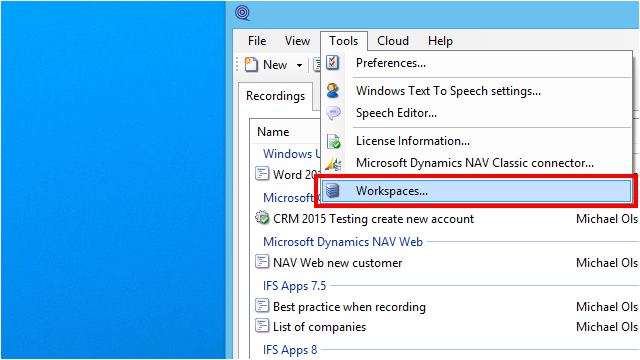Click the CRM 2015 gear check icon
Viewport: 640px width, 360px height.
[x=262, y=218]
